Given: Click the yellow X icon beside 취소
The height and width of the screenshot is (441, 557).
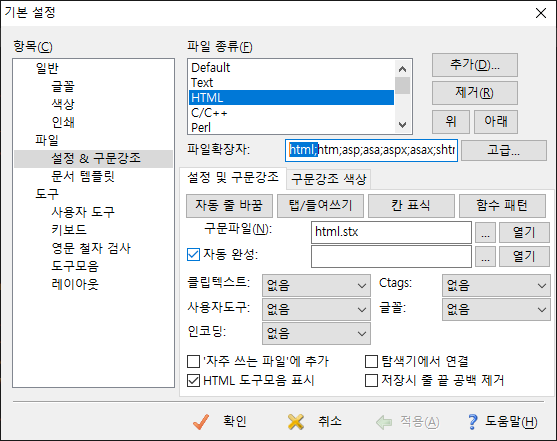Looking at the screenshot, I should [296, 422].
